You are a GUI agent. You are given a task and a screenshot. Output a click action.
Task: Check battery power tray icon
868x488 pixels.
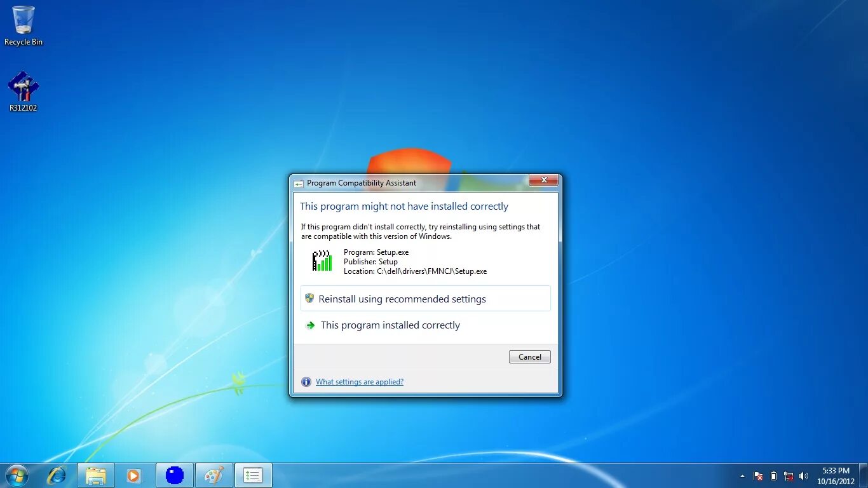773,476
